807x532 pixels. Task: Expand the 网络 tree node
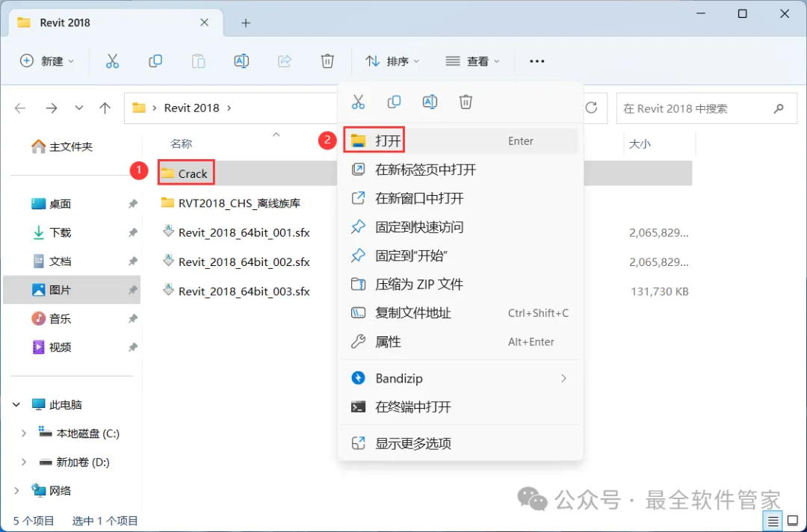(x=16, y=491)
